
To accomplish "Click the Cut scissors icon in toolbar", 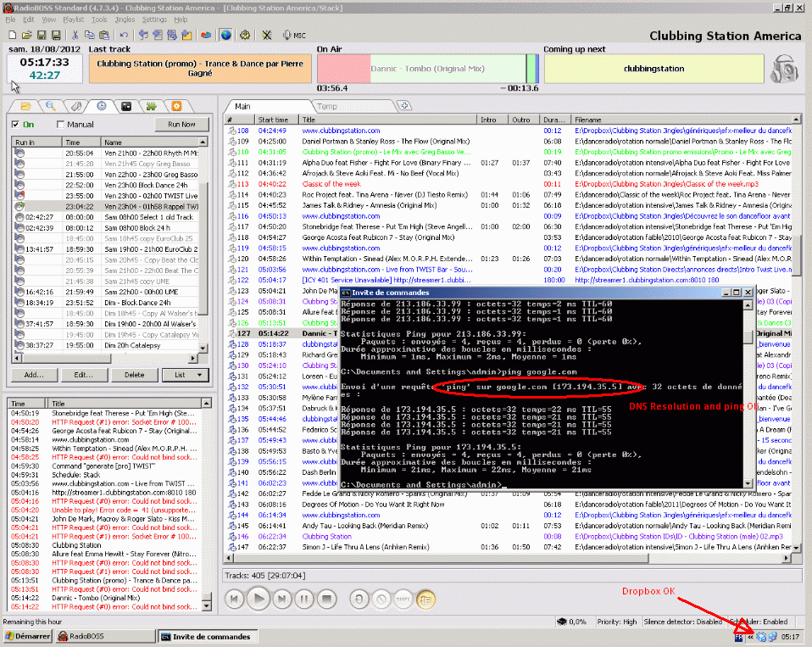I will pyautogui.click(x=75, y=36).
